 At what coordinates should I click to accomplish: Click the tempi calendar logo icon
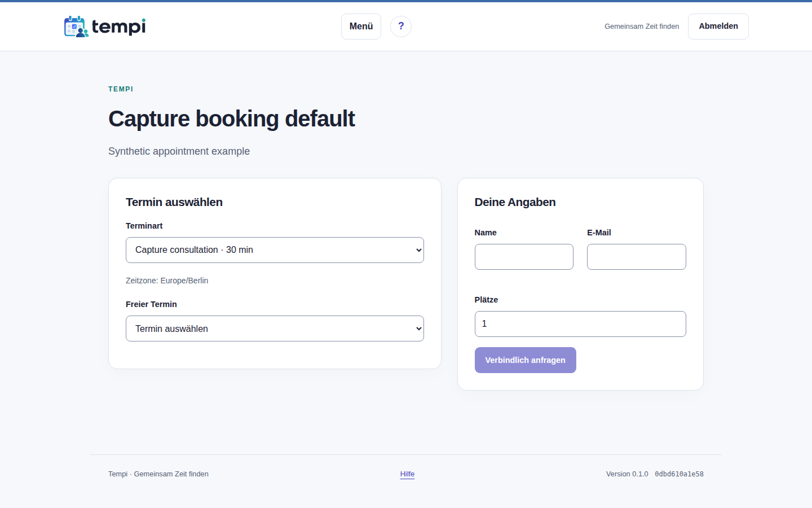click(76, 27)
